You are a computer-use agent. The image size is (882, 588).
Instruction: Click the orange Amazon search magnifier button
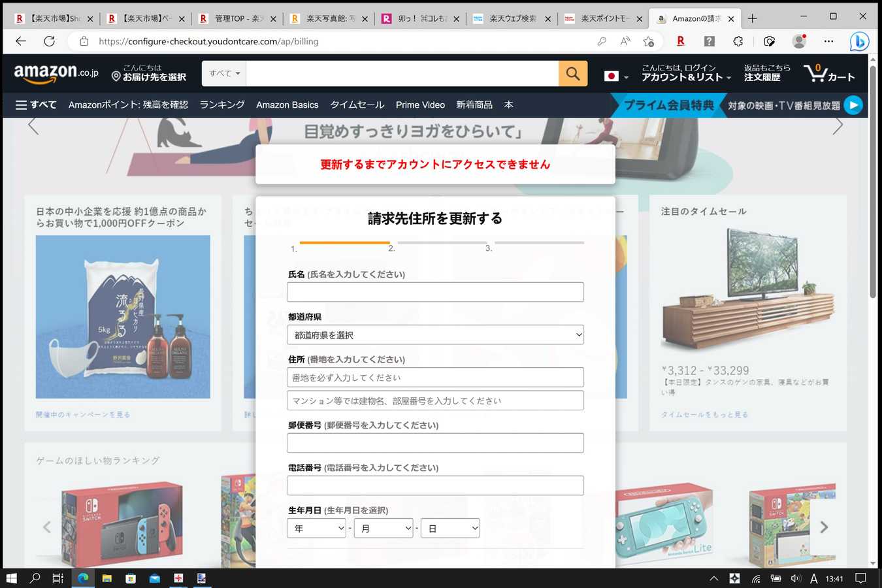pyautogui.click(x=572, y=74)
